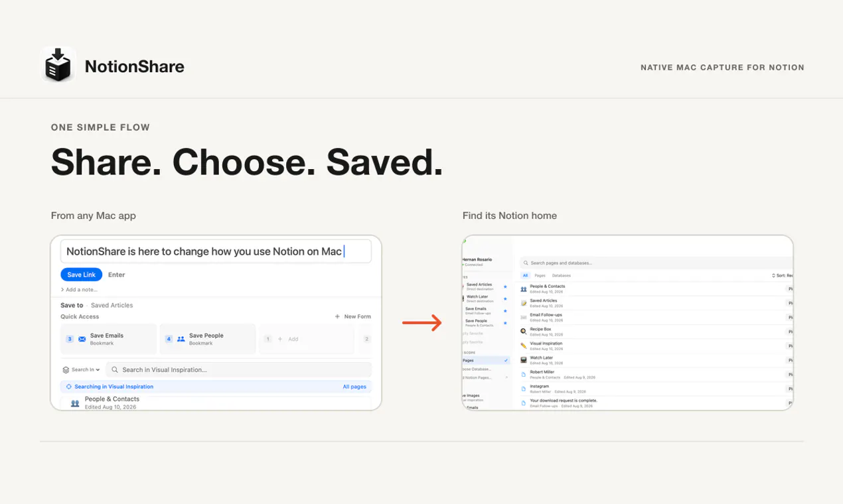Click the NotionShare title text field

pyautogui.click(x=216, y=251)
